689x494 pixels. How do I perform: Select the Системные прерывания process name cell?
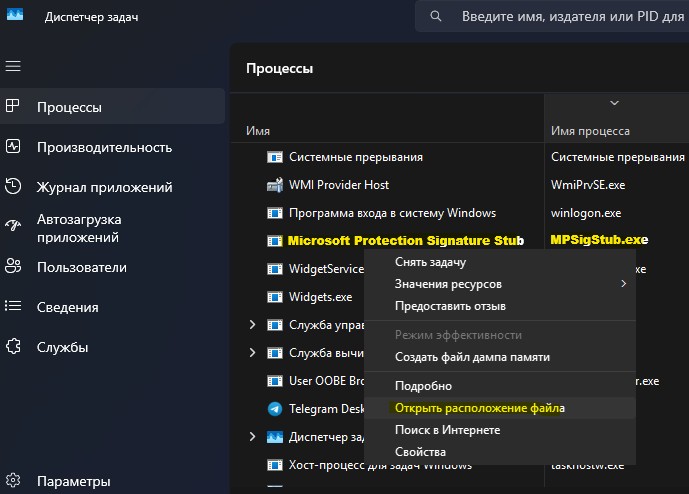(617, 157)
